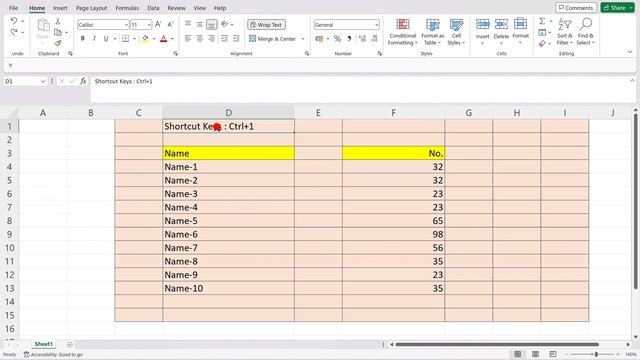Open Font dialog launcher
This screenshot has height=360, width=640.
176,53
